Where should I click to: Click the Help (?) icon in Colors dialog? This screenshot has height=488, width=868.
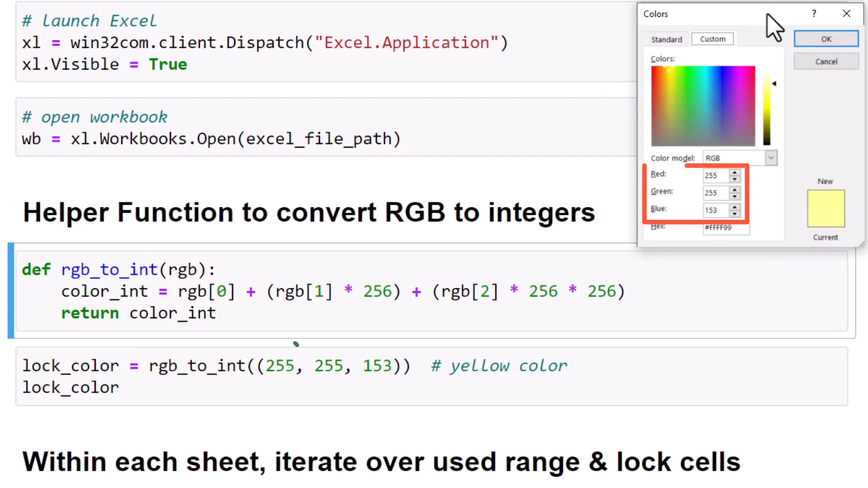click(813, 14)
